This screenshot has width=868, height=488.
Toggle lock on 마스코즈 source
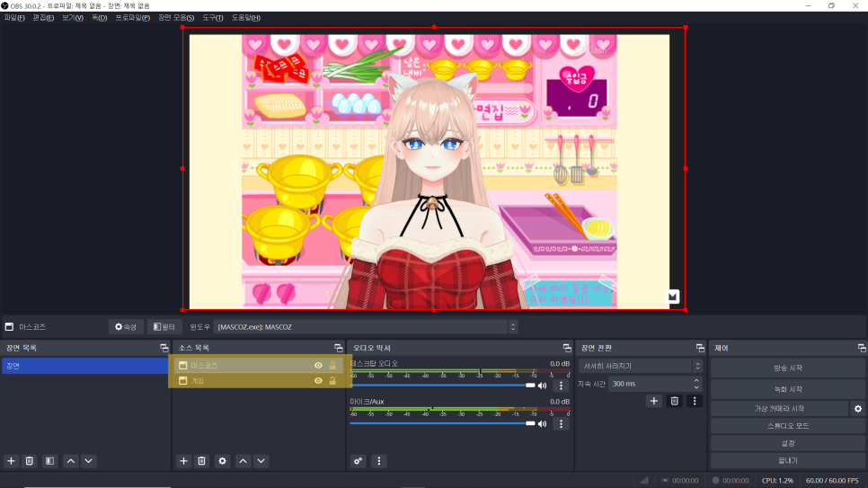[332, 366]
